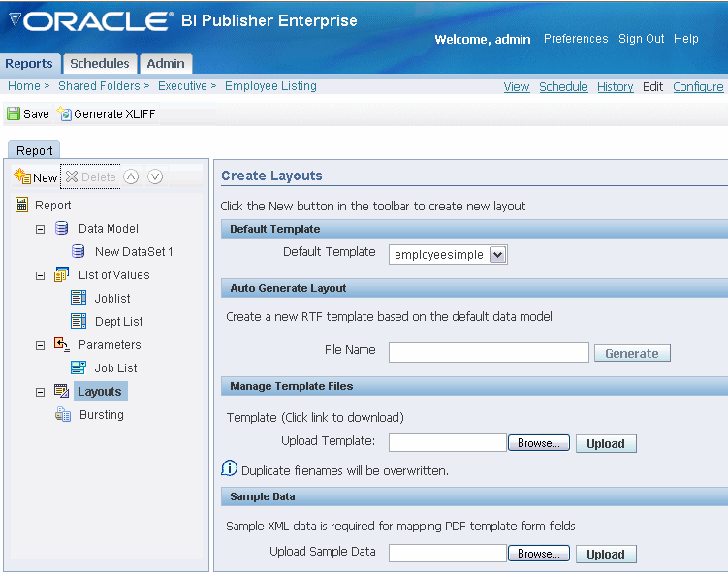728x575 pixels.
Task: Click Upload for sample data
Action: 606,554
